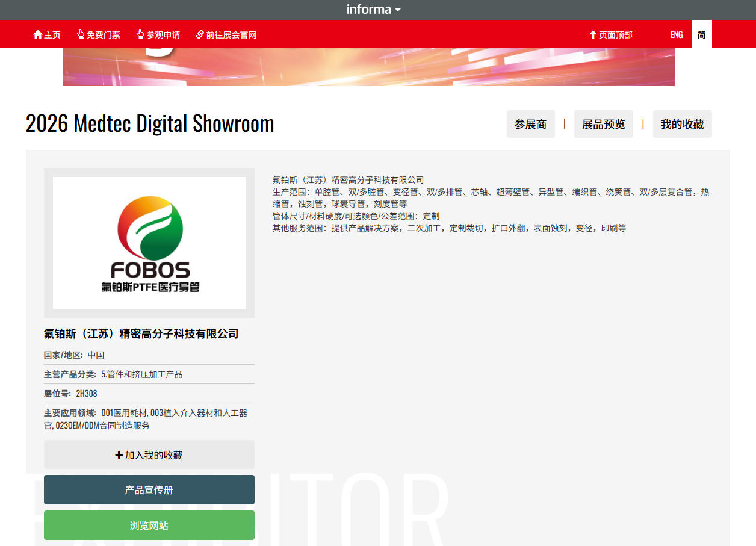Click the plus icon on 加入我的收藏
The image size is (756, 546).
[x=119, y=455]
